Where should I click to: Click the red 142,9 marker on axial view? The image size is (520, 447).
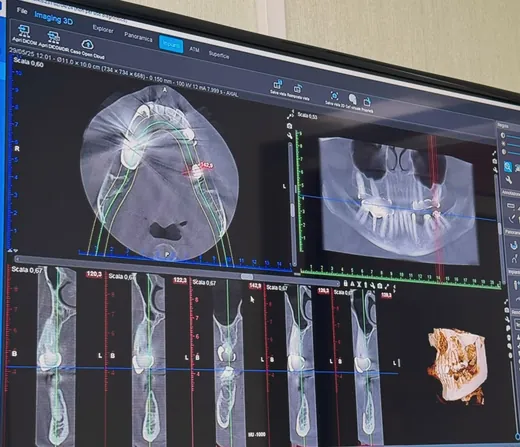[x=207, y=165]
